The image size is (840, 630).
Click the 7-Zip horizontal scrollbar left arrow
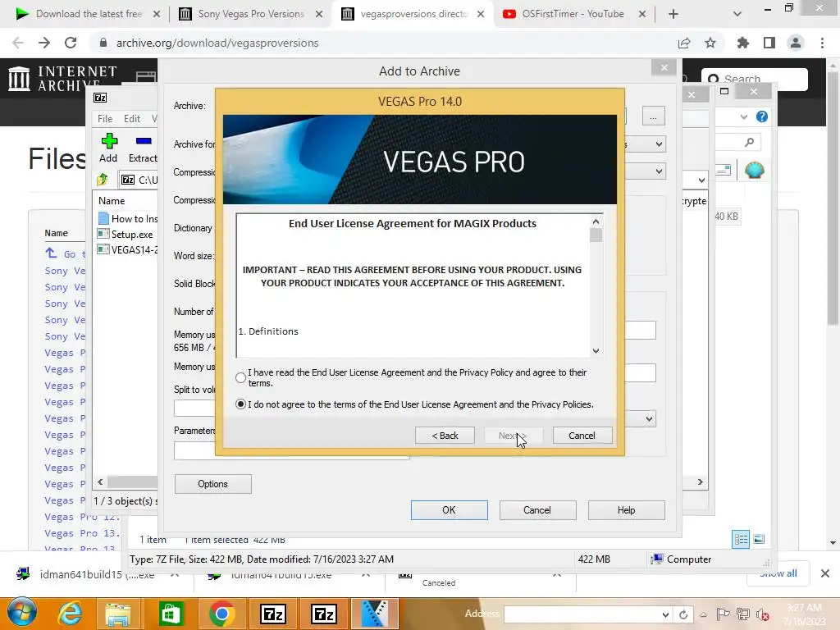(100, 482)
